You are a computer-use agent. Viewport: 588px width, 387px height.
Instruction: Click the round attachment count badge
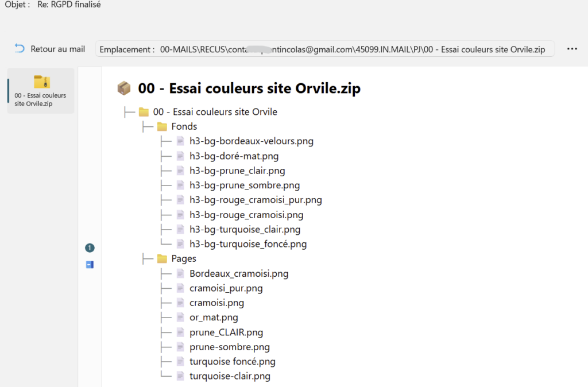pos(90,248)
